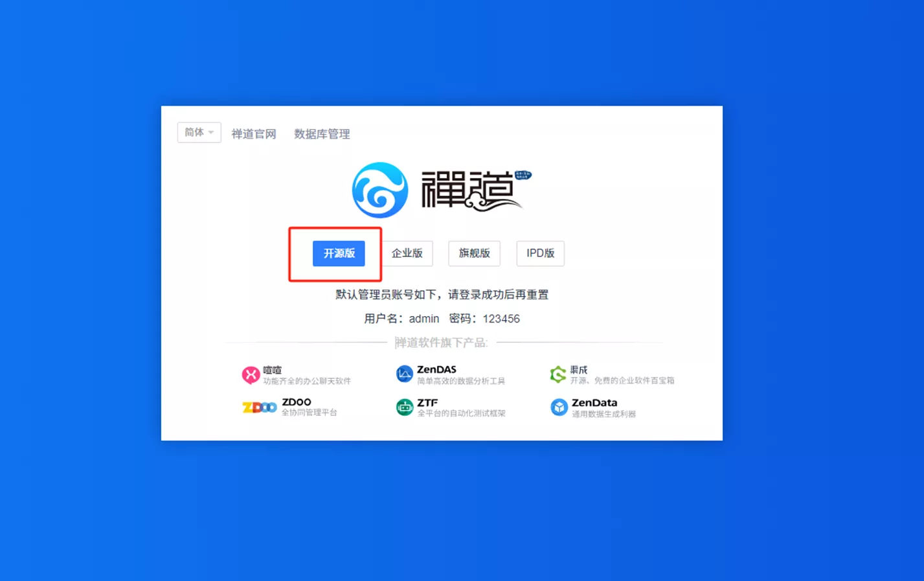Click the ZTF robot icon
Viewport: 924px width, 581px height.
[x=405, y=407]
